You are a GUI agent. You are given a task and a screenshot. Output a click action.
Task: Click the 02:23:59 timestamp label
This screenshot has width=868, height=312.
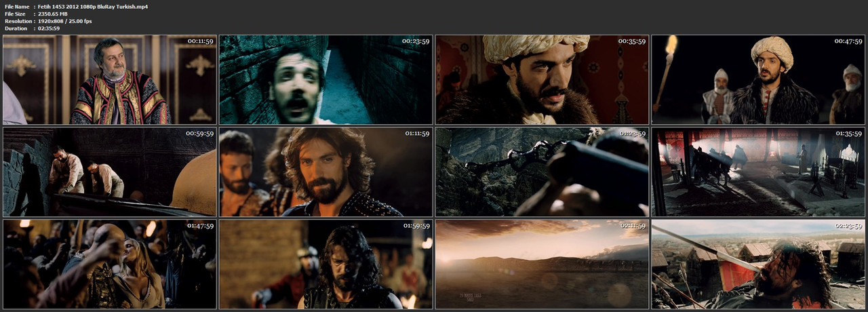pos(849,226)
